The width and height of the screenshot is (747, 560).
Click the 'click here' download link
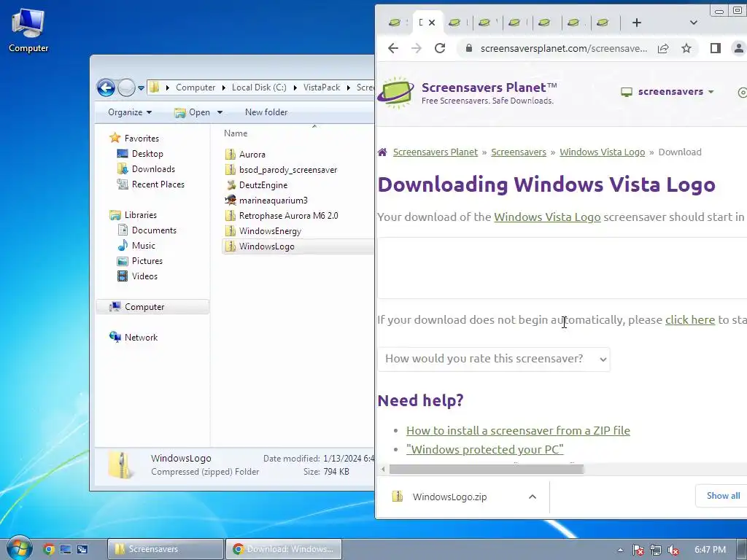(690, 319)
